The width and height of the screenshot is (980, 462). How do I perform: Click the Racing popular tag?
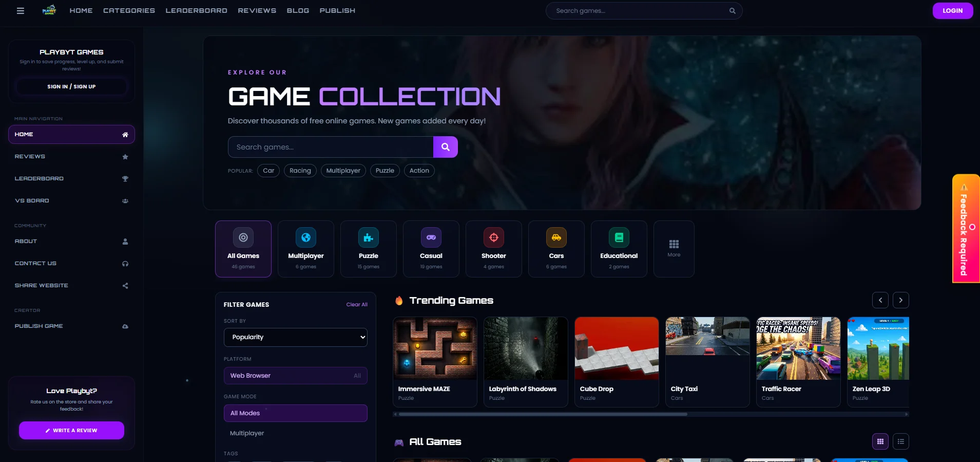300,171
